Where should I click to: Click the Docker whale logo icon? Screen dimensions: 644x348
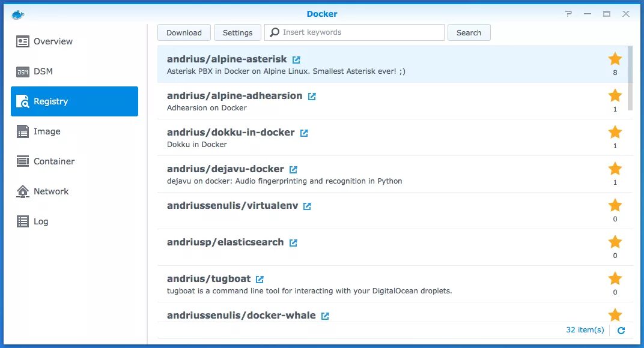[18, 15]
